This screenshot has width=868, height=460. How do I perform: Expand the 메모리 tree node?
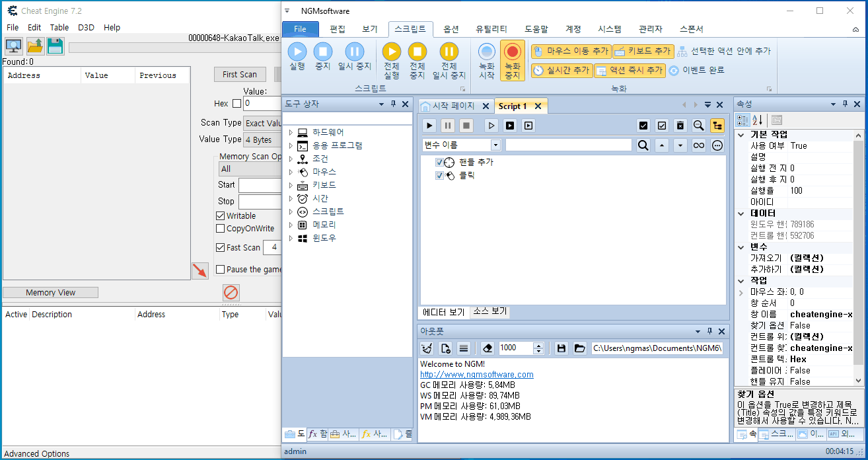coord(291,225)
